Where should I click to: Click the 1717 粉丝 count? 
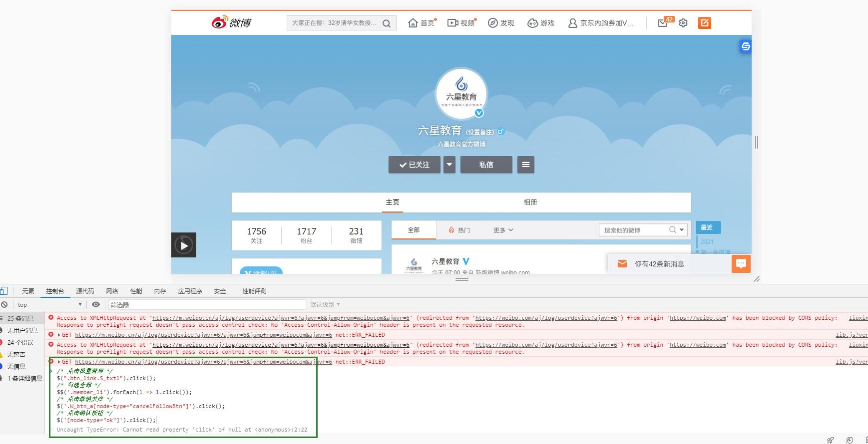pos(306,235)
